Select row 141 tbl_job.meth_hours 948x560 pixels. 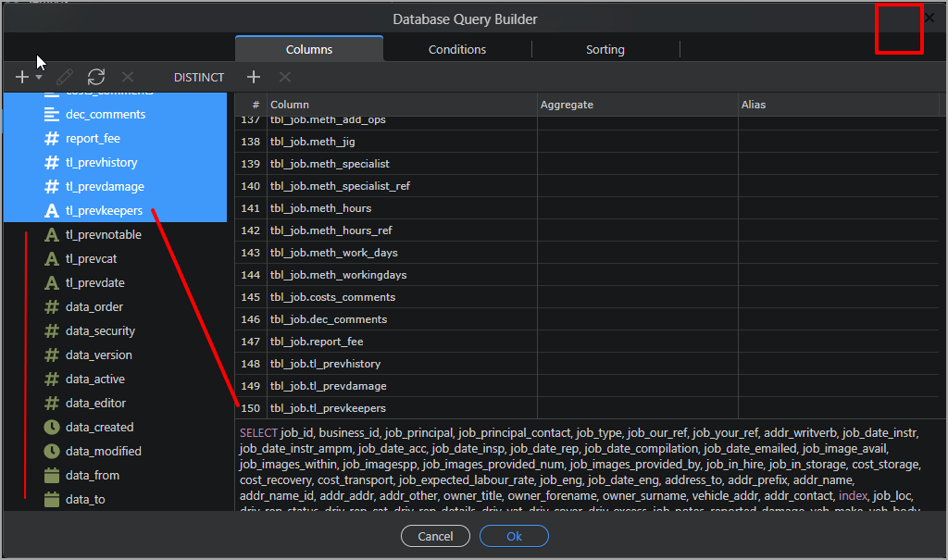click(586, 208)
